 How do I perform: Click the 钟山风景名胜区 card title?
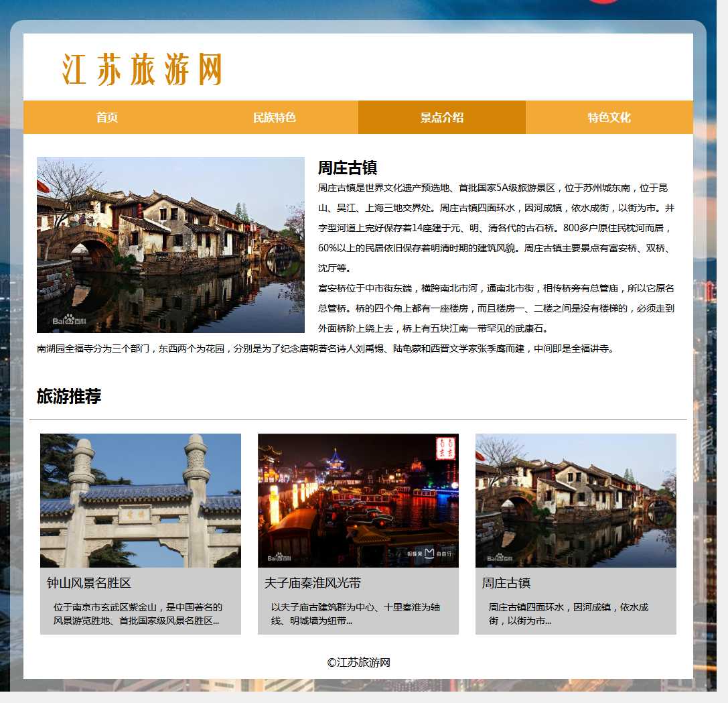(x=89, y=583)
